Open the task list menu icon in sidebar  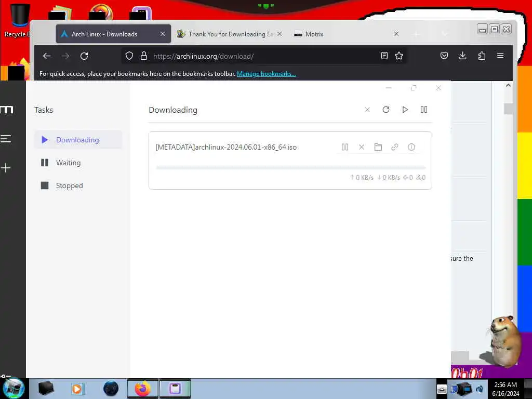click(6, 138)
